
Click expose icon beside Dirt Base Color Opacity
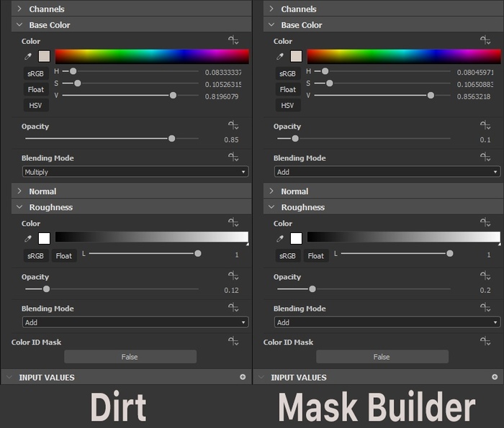tap(233, 126)
